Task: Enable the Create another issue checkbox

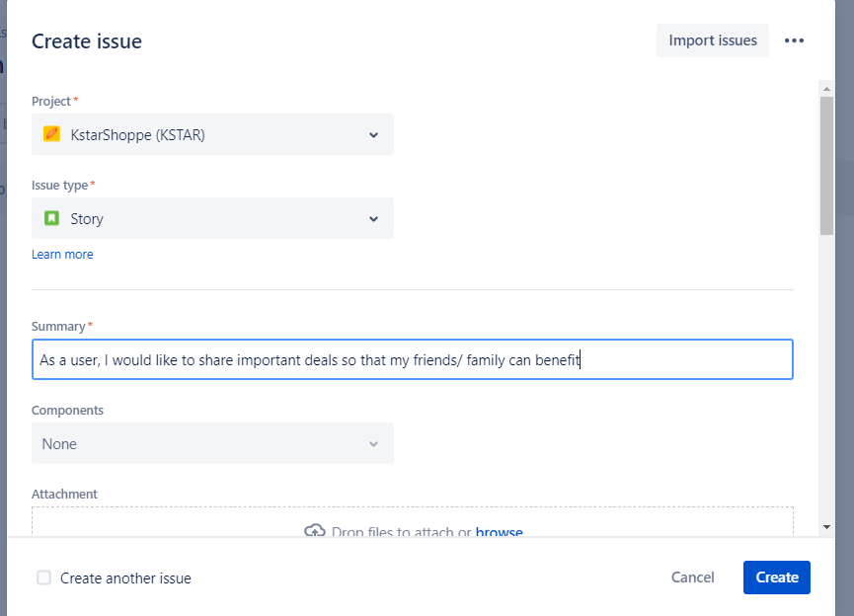Action: point(44,577)
